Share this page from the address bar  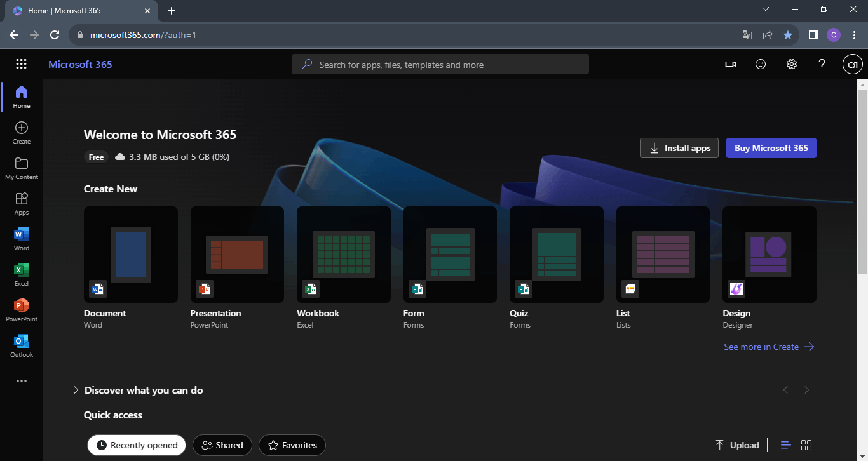[x=768, y=35]
